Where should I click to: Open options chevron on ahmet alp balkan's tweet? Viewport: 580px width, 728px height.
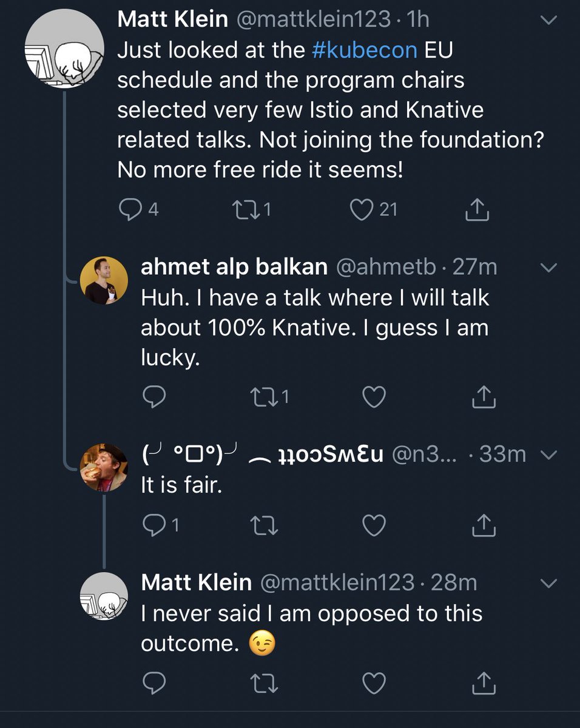click(x=548, y=268)
